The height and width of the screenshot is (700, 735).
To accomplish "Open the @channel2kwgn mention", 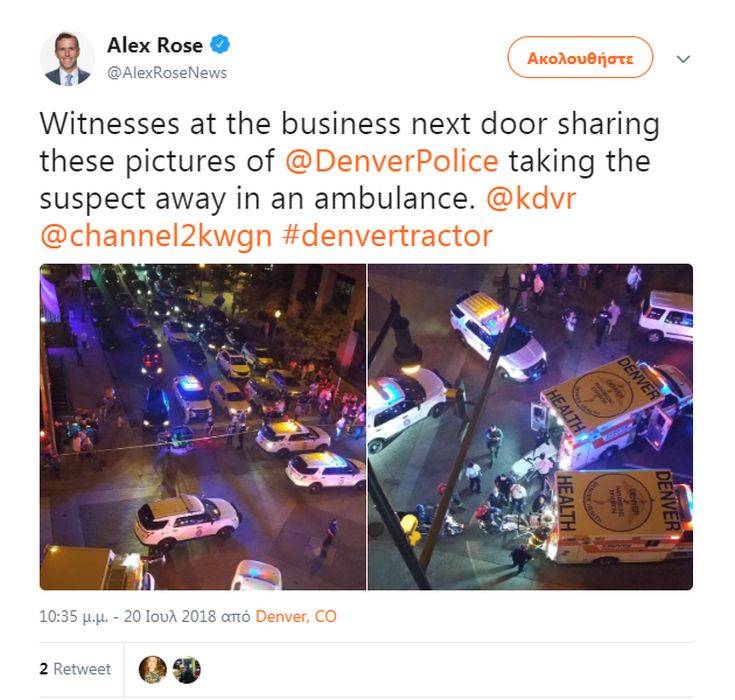I will point(156,236).
